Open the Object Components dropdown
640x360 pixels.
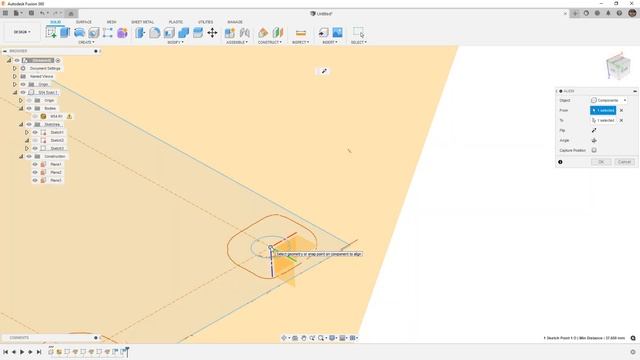[609, 100]
